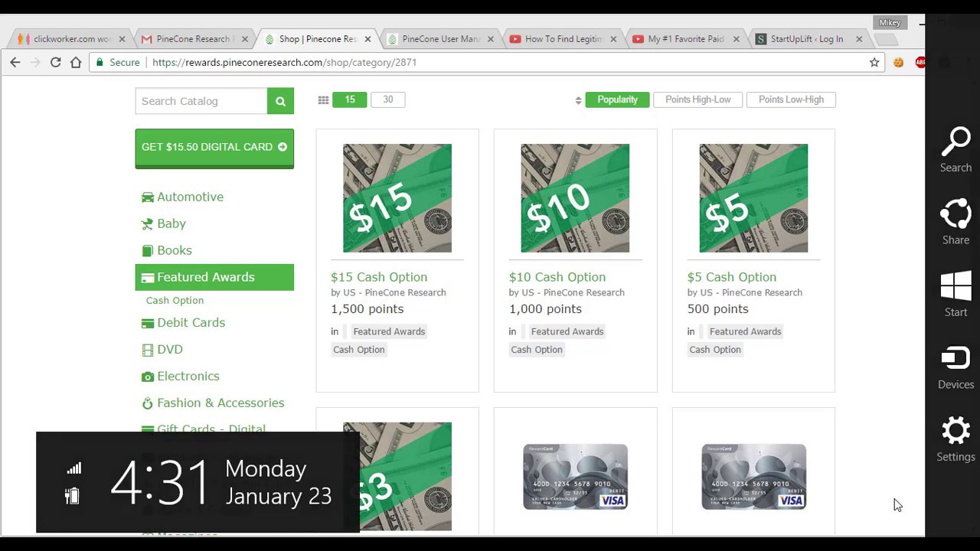Open the Start charm
Viewport: 980px width, 551px height.
point(955,295)
